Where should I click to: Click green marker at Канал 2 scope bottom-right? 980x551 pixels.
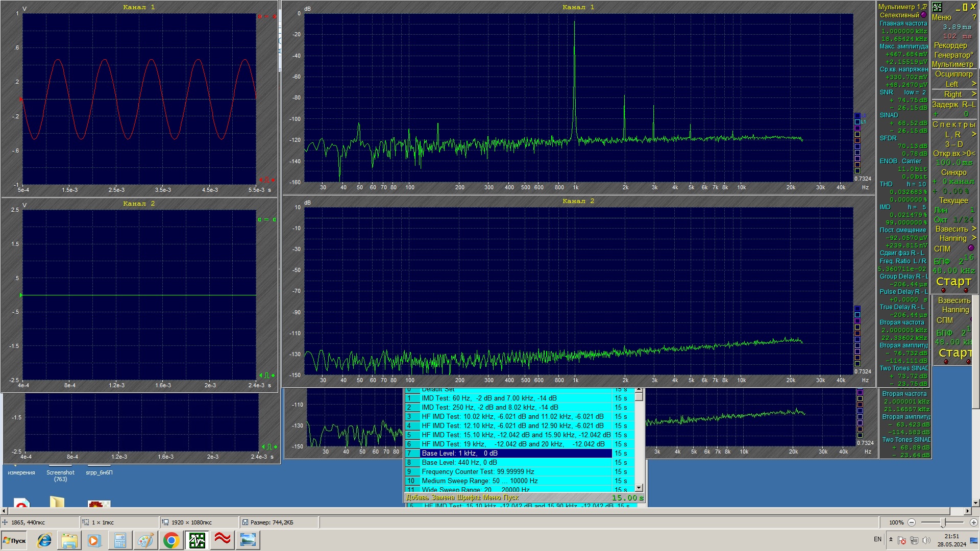pos(267,375)
